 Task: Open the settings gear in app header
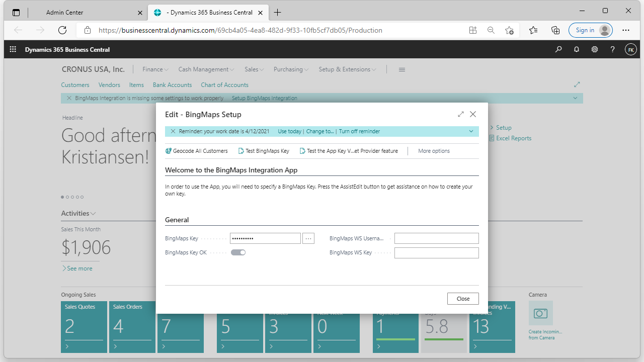click(x=595, y=49)
